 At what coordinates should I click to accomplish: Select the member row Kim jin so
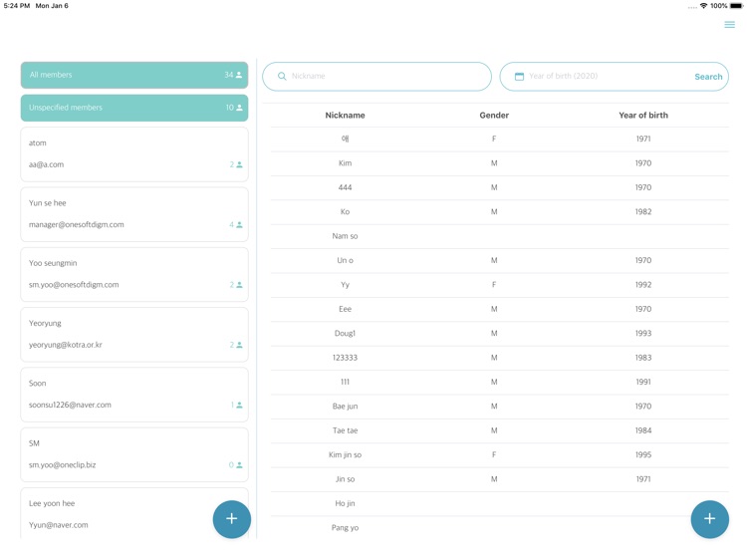500,455
